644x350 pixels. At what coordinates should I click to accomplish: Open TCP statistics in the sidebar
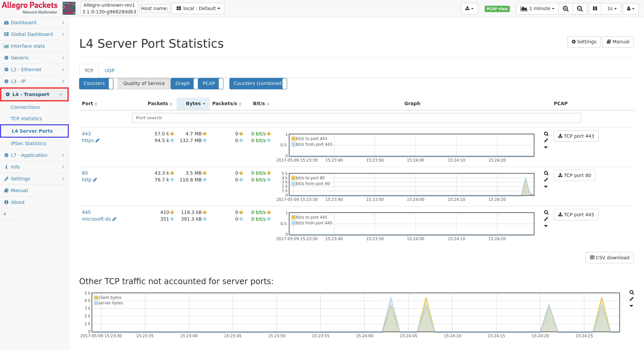pyautogui.click(x=26, y=119)
